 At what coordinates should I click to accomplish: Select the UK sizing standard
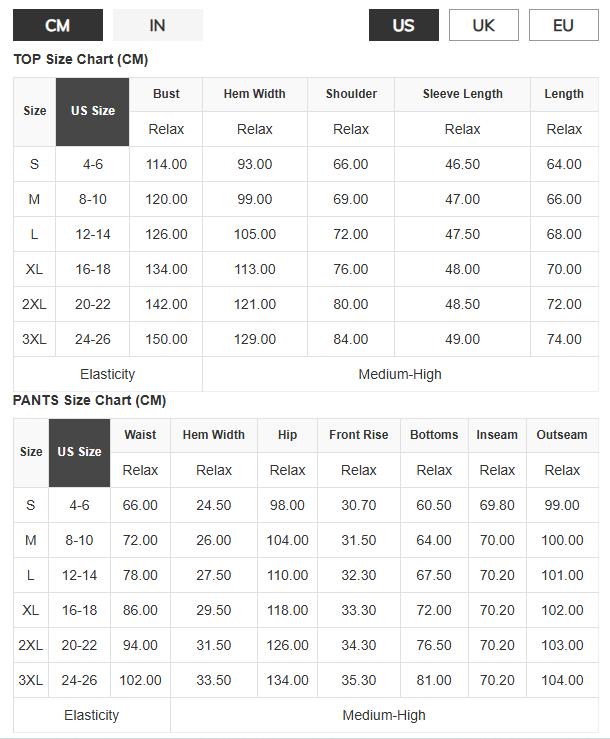pyautogui.click(x=483, y=25)
